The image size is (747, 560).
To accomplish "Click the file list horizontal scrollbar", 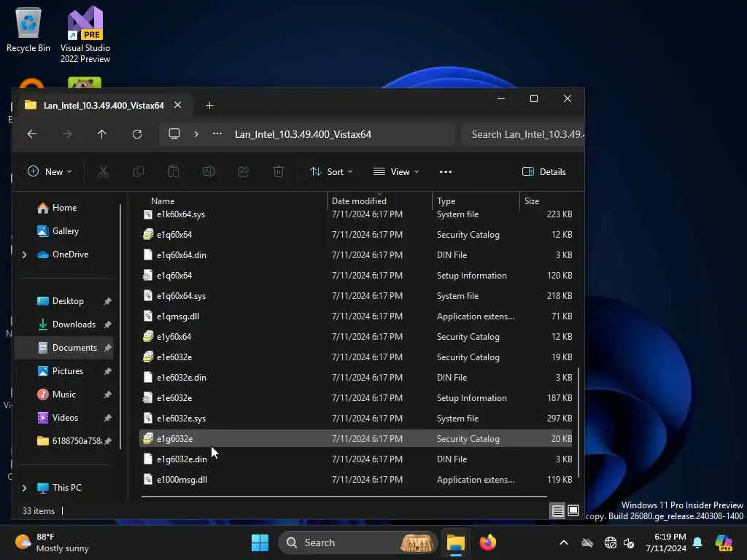I will (344, 497).
